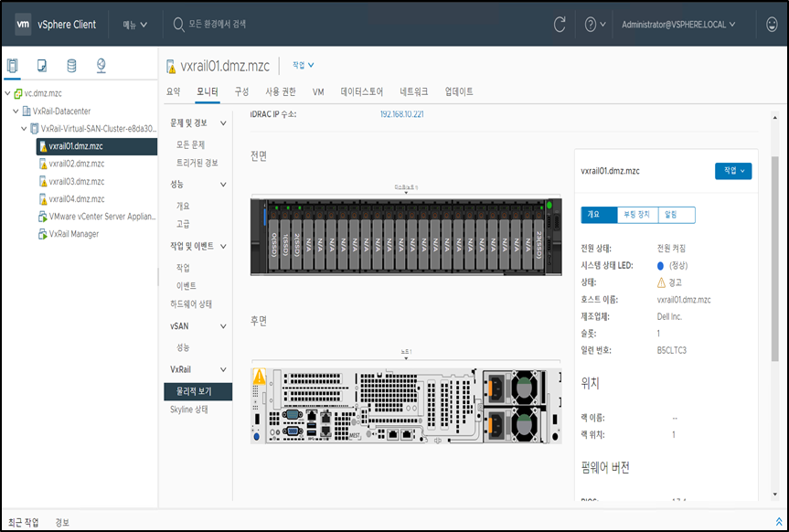Screen dimensions: 789x532
Task: Collapse the vc.dmz.mzc tree node
Action: [x=7, y=93]
